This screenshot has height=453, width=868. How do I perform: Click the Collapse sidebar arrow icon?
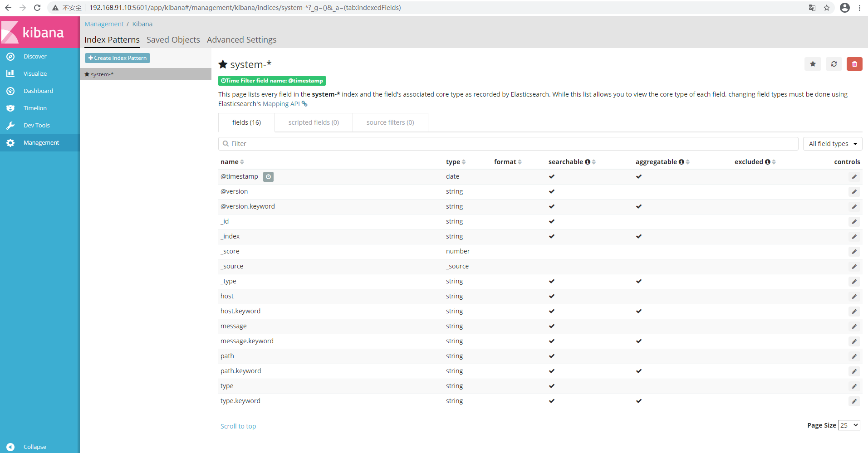tap(10, 447)
